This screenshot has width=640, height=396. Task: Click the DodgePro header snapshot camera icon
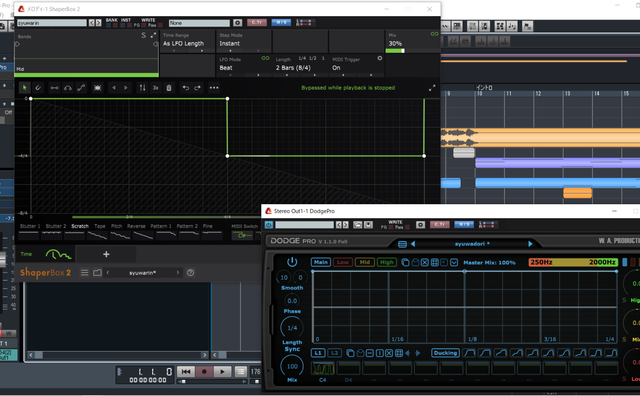(420, 225)
